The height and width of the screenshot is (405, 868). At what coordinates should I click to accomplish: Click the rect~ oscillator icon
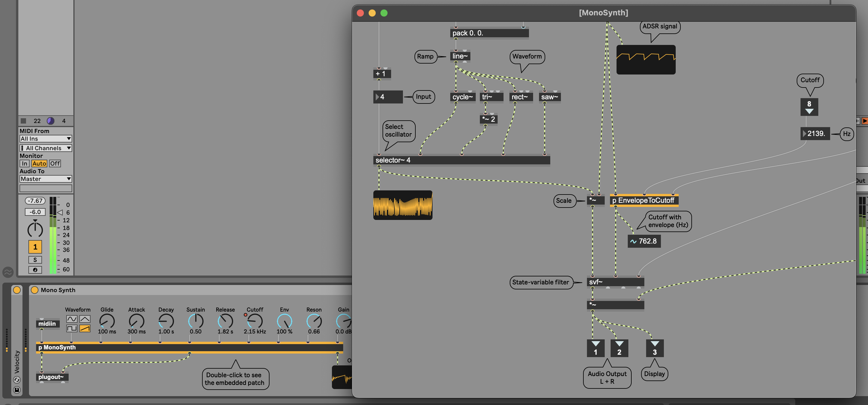519,96
